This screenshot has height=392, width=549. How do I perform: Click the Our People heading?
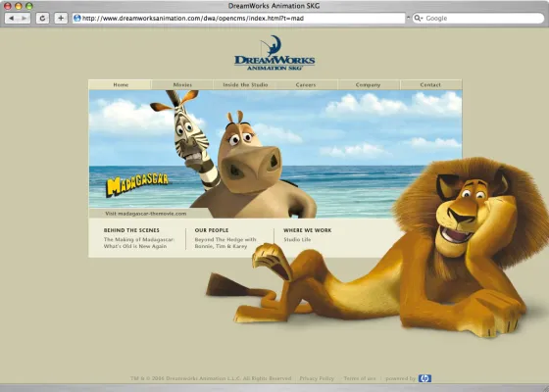pyautogui.click(x=212, y=230)
